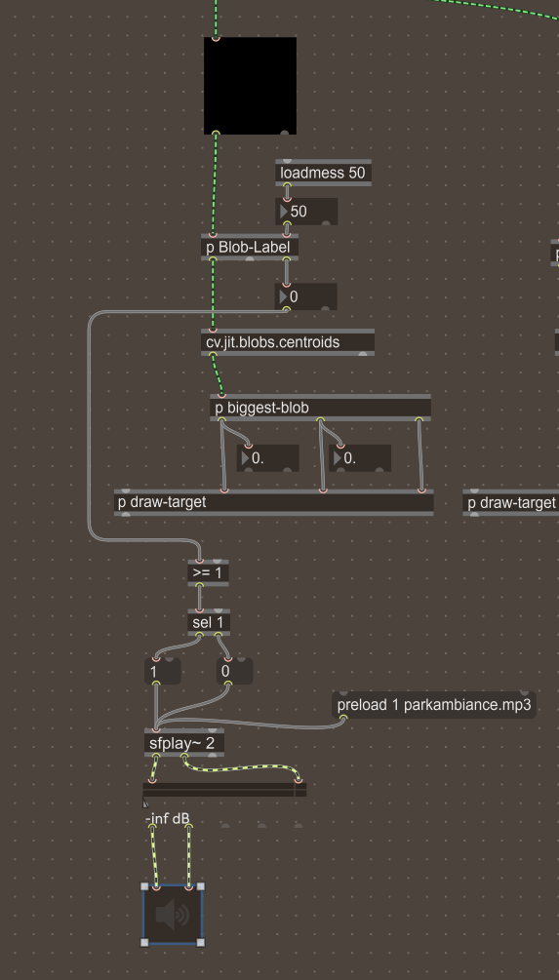This screenshot has width=559, height=980.
Task: Click the message box containing 1
Action: 163,671
